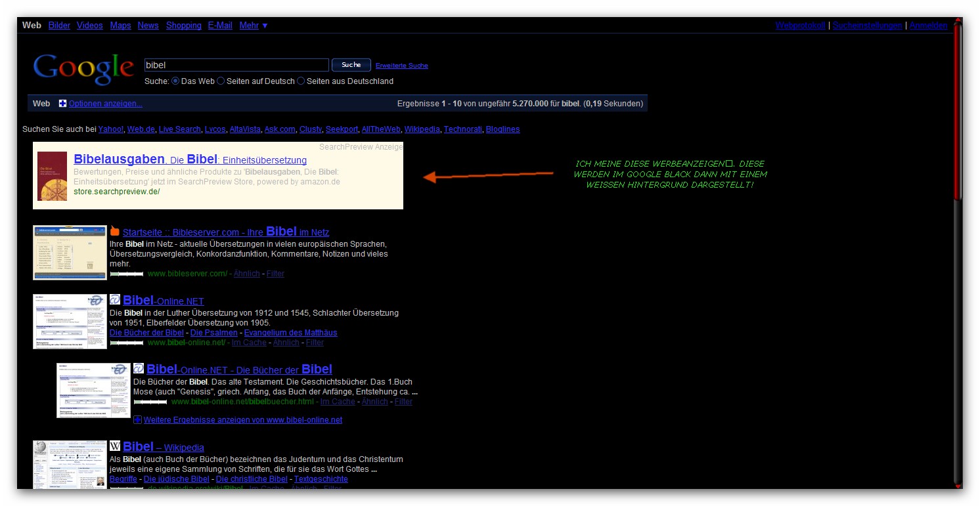Click Ähnlich link for bibleserver.com result

pyautogui.click(x=246, y=274)
